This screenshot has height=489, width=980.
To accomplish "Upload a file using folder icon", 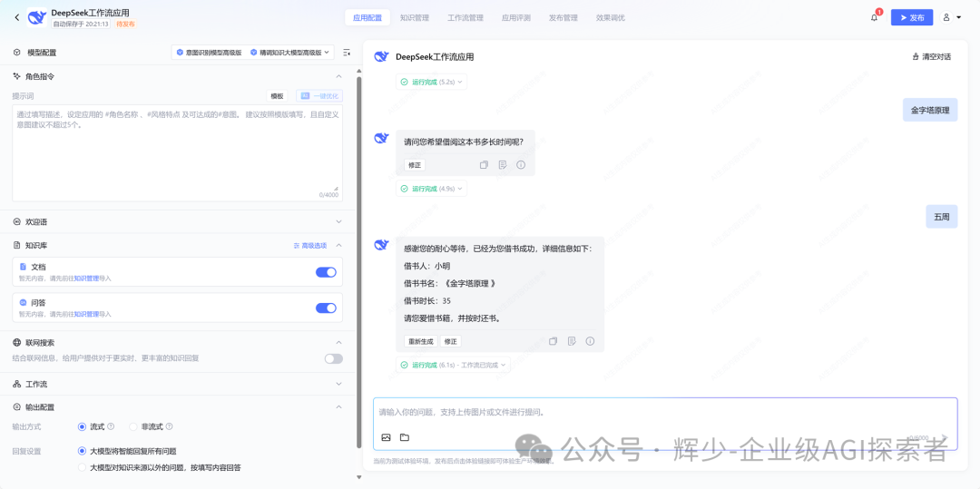I will [x=405, y=437].
